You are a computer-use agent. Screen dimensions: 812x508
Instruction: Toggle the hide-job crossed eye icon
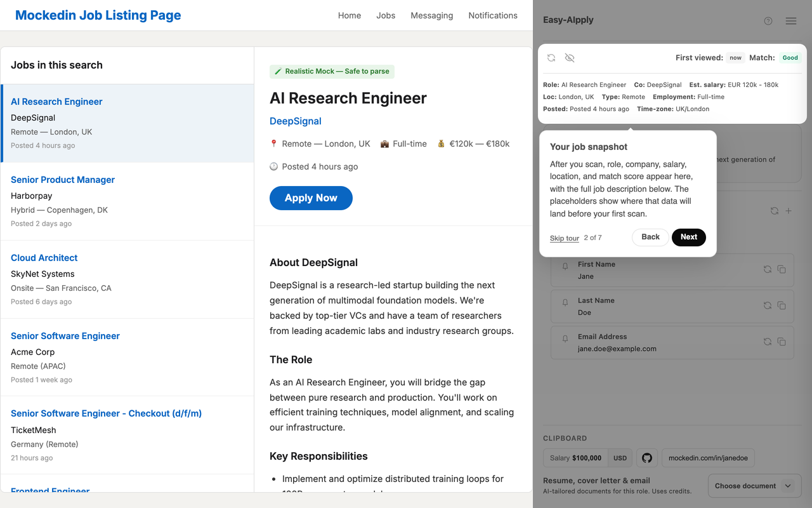[x=570, y=58]
